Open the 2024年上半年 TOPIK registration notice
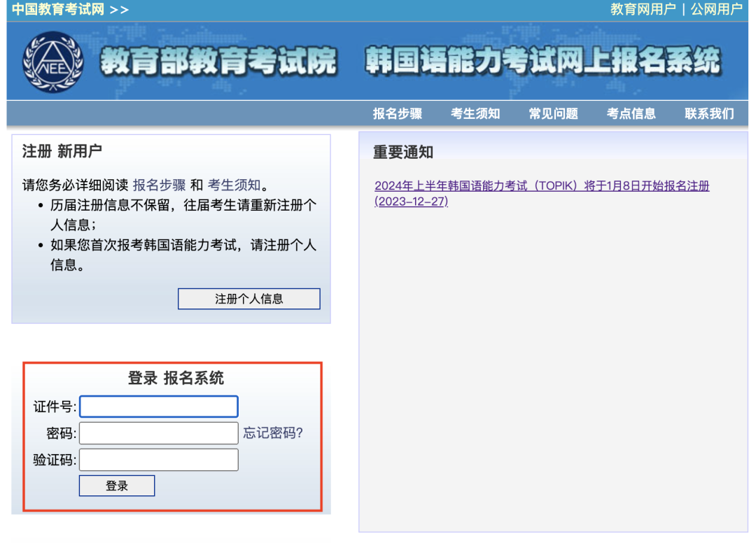The image size is (756, 543). (542, 193)
